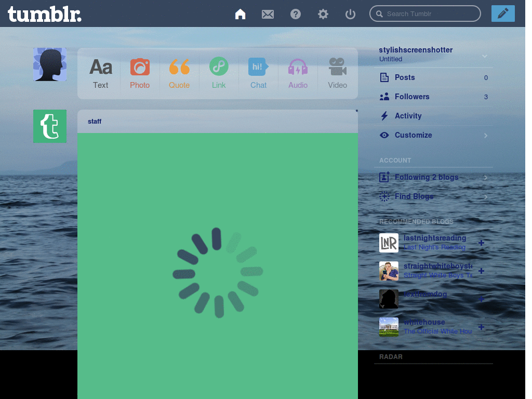Click the Following 2 blogs chevron

pyautogui.click(x=486, y=178)
